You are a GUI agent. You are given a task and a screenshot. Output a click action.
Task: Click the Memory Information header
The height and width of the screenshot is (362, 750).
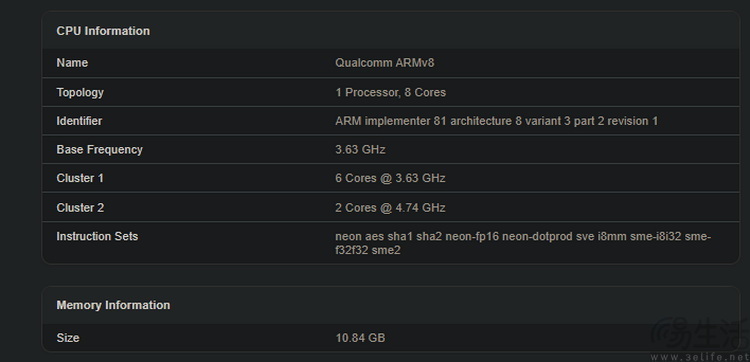113,305
